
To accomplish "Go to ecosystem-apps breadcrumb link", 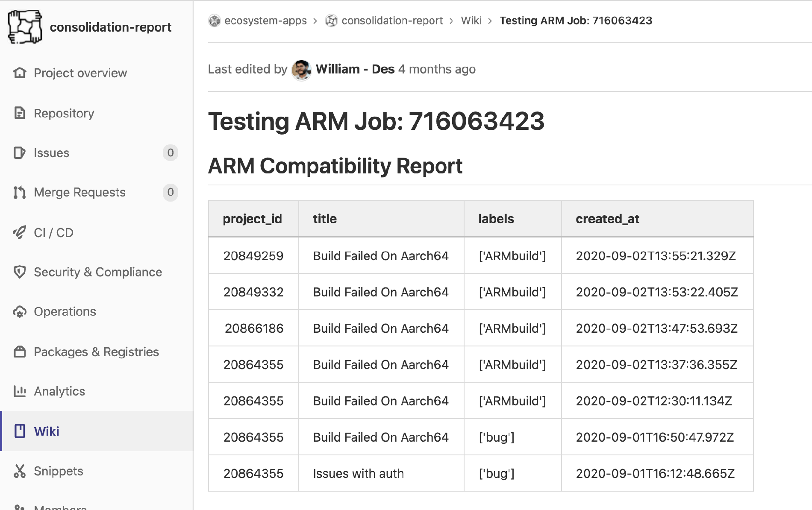I will (x=265, y=21).
